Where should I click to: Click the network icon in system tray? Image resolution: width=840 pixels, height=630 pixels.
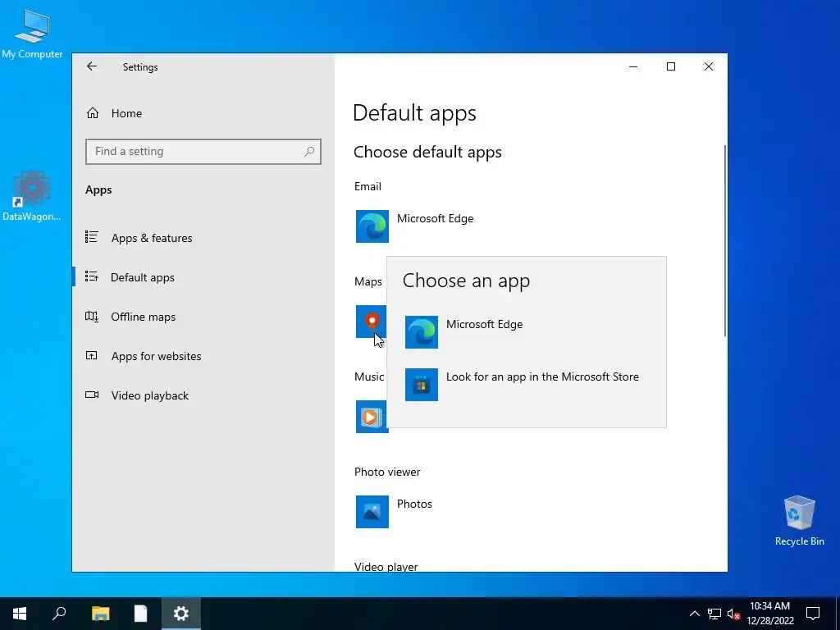tap(714, 614)
